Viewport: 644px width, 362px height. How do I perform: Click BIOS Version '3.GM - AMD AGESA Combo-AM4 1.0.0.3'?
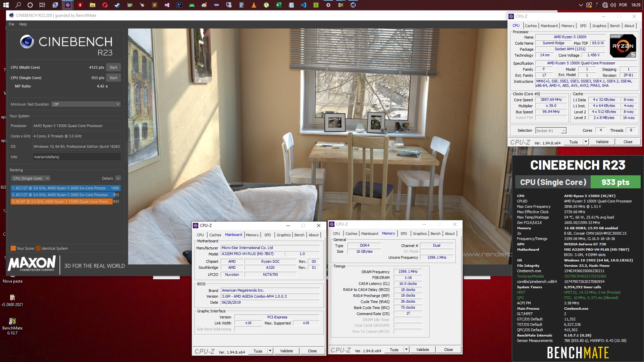270,296
